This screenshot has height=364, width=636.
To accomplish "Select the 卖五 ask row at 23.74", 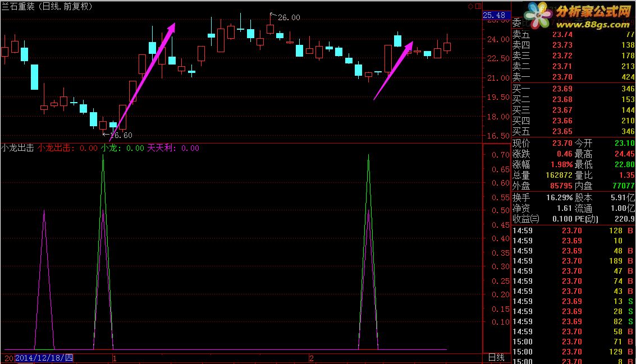I will [x=573, y=34].
